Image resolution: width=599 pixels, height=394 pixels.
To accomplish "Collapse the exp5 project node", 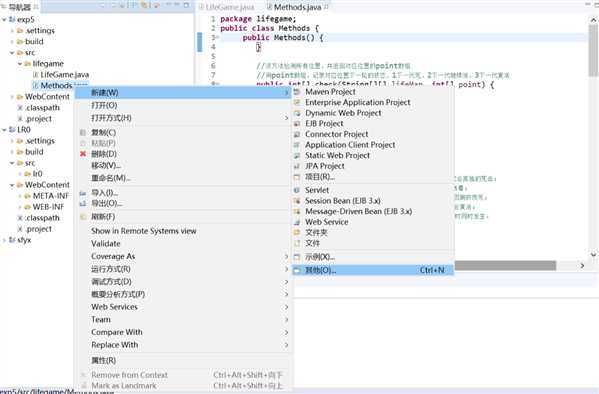I will (4, 19).
